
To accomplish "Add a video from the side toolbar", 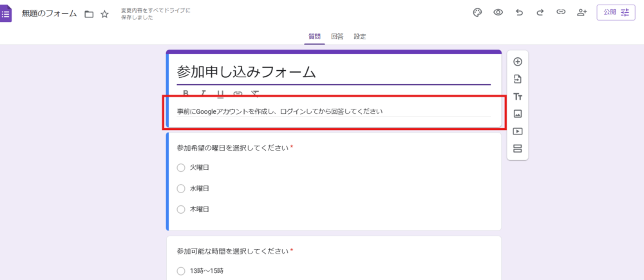I will coord(517,131).
